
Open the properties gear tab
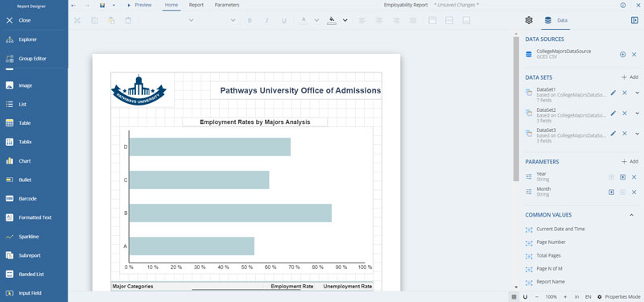click(529, 20)
